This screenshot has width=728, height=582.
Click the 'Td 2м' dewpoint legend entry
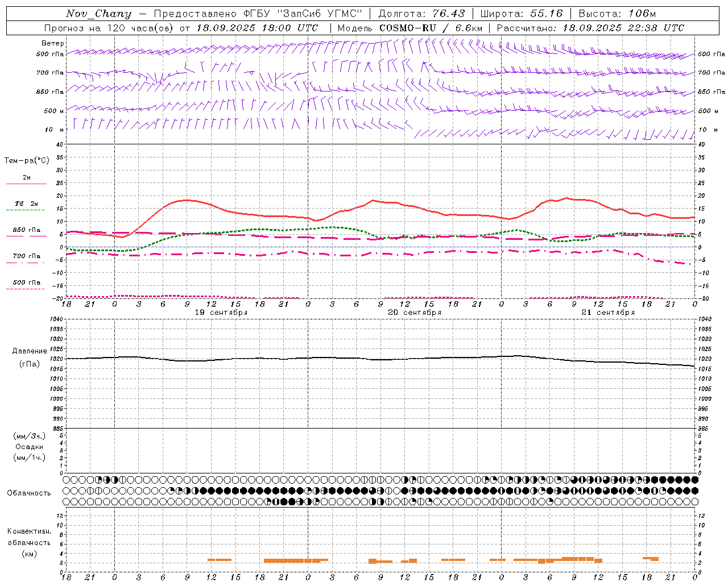(x=26, y=203)
